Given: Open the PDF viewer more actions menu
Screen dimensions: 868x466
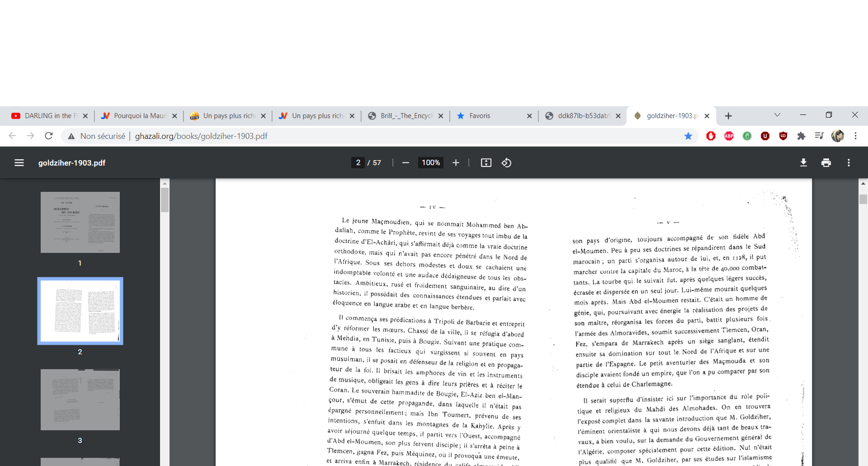Looking at the screenshot, I should click(849, 163).
